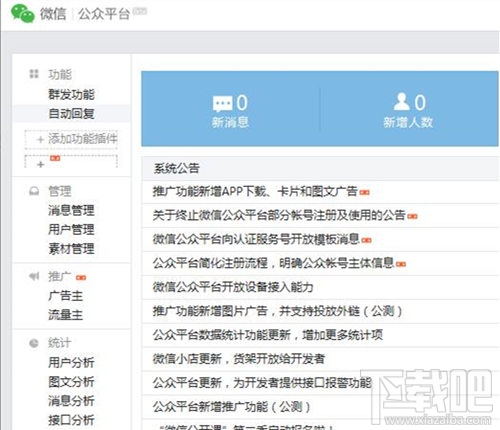The width and height of the screenshot is (500, 430).
Task: Open announcement 公众平台数据统计功能更新
Action: 268,335
